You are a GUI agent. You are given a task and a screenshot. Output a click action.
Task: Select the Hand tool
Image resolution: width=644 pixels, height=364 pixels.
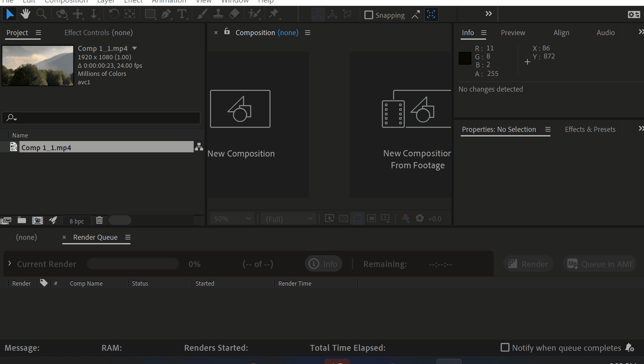coord(25,14)
